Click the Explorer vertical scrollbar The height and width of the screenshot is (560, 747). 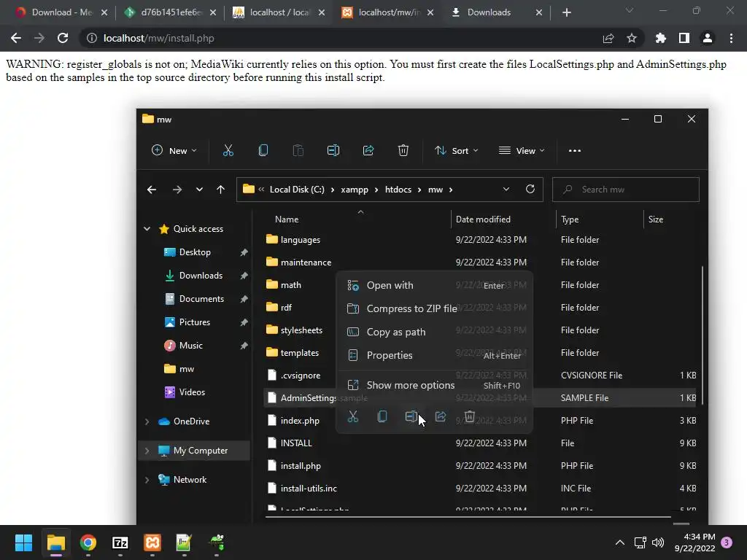point(703,335)
